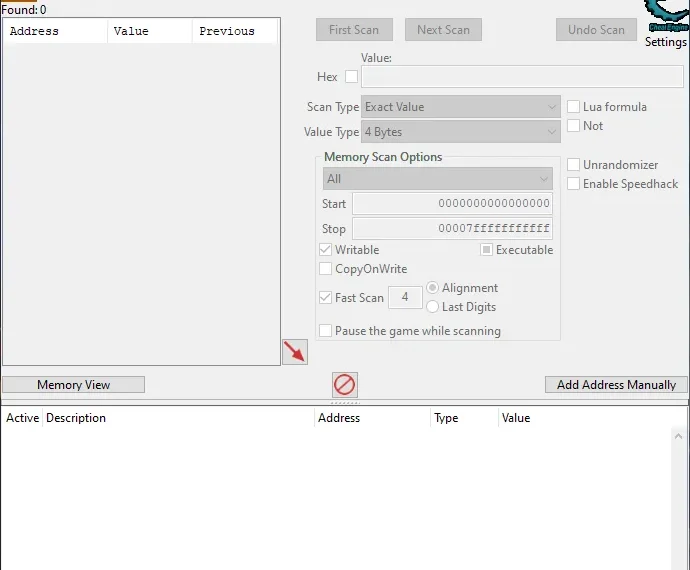
Task: Open the Memory View window
Action: point(73,385)
